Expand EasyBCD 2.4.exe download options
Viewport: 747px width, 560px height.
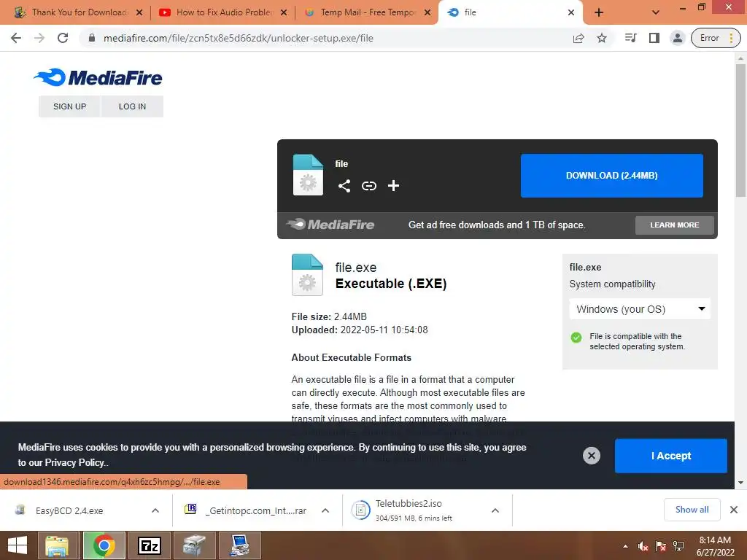click(x=155, y=510)
